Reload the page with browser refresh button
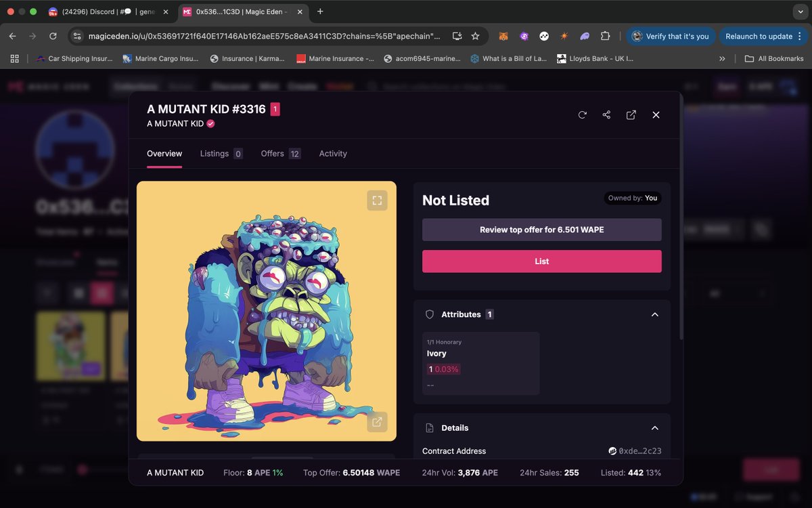Screen dimensions: 812x508 (x=53, y=36)
